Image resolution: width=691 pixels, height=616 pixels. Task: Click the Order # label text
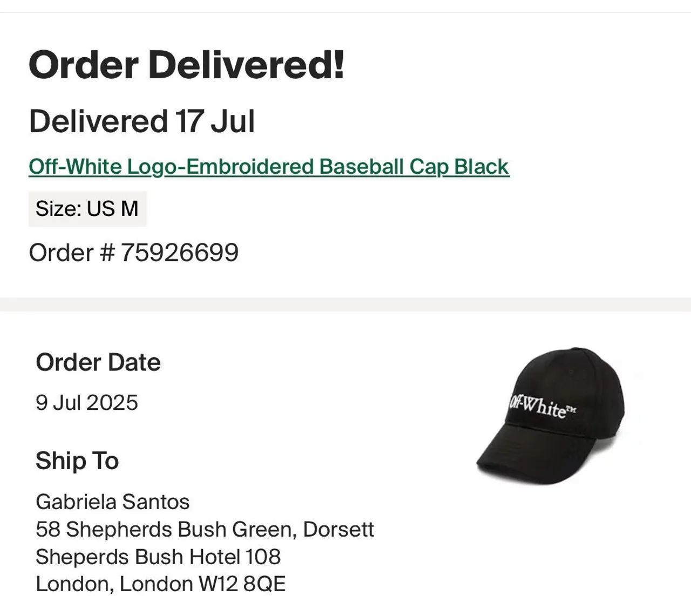(72, 252)
